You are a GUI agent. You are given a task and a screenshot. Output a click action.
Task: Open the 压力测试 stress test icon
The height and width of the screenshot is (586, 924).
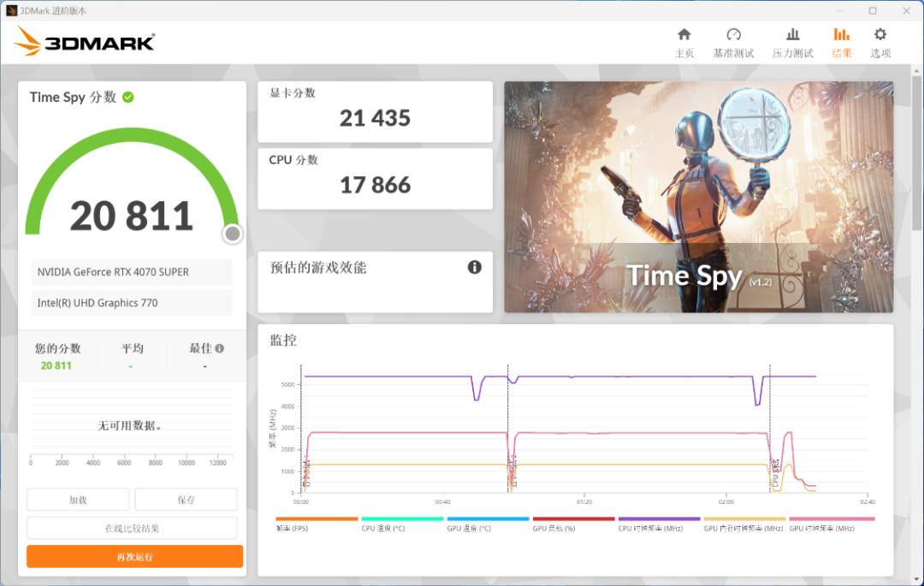[792, 34]
